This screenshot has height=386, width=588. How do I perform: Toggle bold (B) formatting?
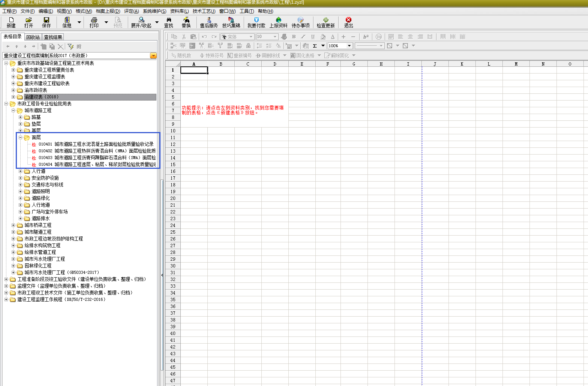click(x=294, y=36)
